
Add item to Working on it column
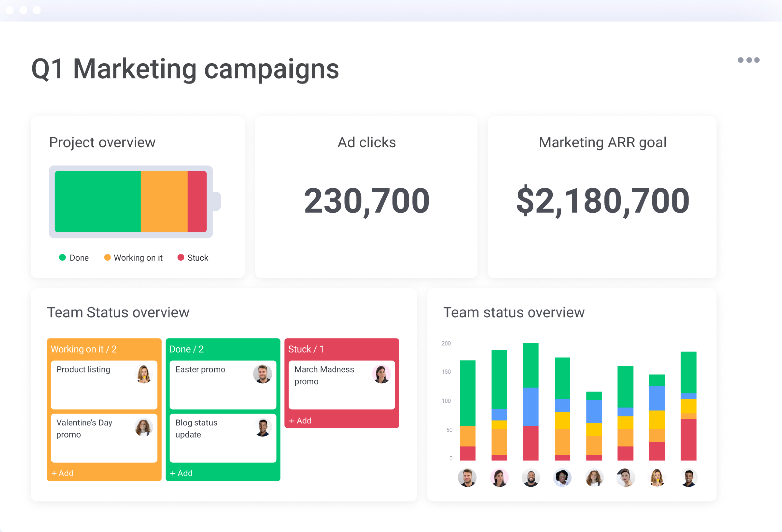(62, 473)
